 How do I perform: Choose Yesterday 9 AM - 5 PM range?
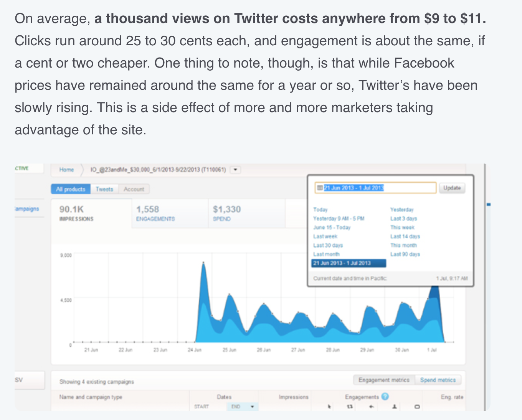[x=339, y=218]
